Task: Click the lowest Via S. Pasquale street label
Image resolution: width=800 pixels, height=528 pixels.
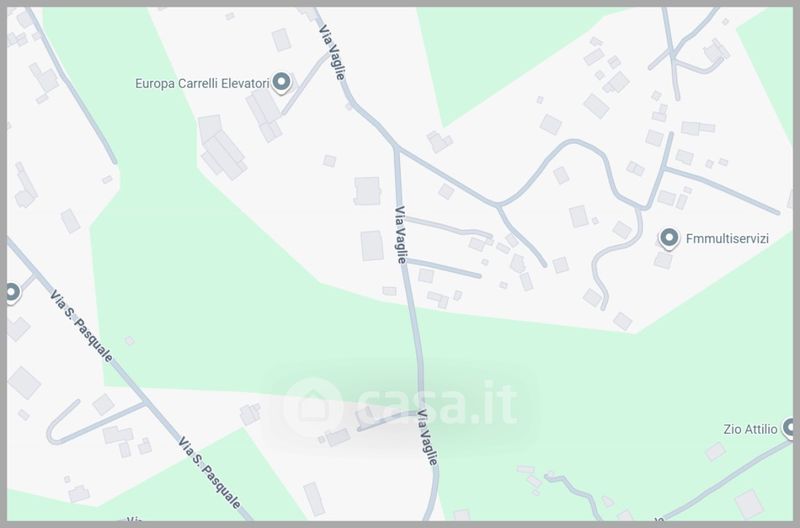Action: [x=210, y=473]
